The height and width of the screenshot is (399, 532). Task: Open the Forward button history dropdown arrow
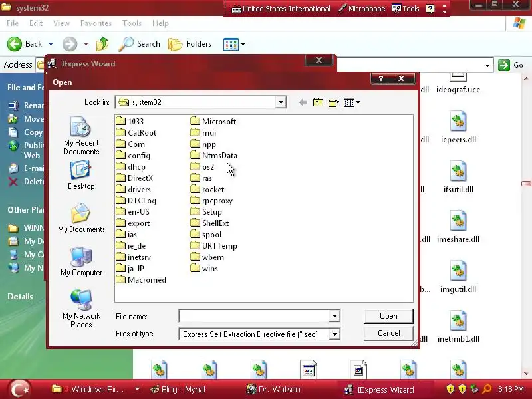(x=86, y=44)
